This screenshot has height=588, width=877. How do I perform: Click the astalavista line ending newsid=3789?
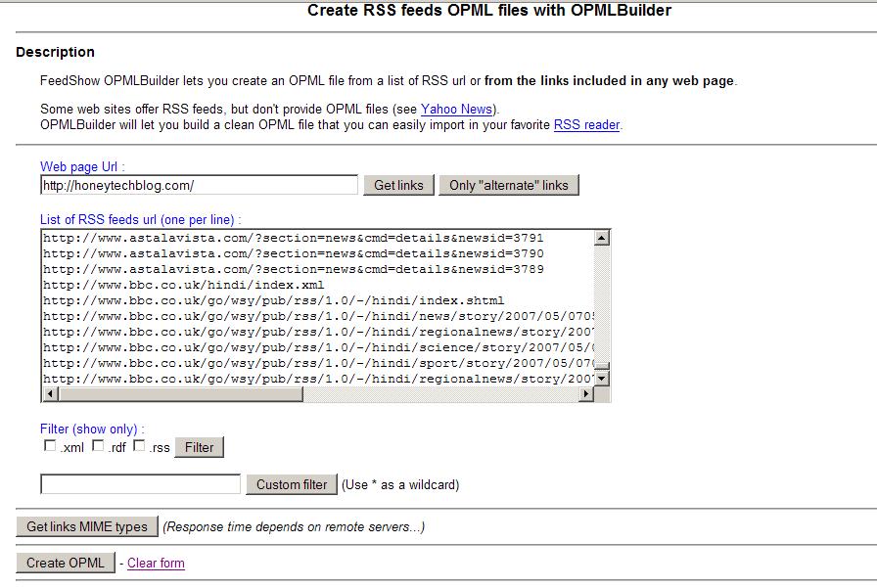(293, 269)
